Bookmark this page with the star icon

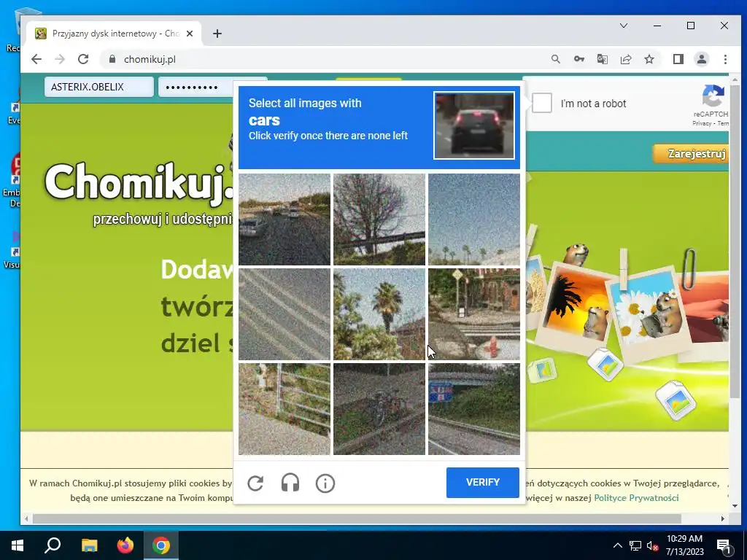pos(649,59)
